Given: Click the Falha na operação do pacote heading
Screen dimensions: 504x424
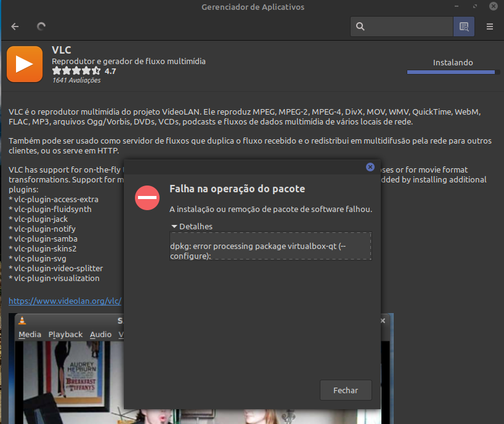Looking at the screenshot, I should pyautogui.click(x=237, y=189).
